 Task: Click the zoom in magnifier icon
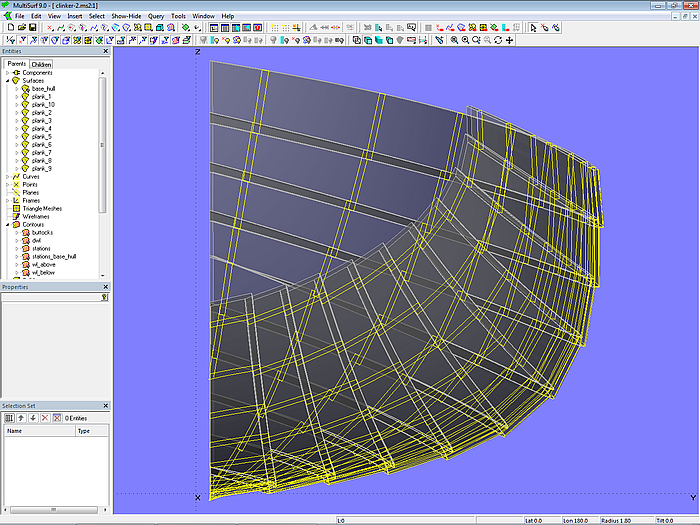coord(454,40)
